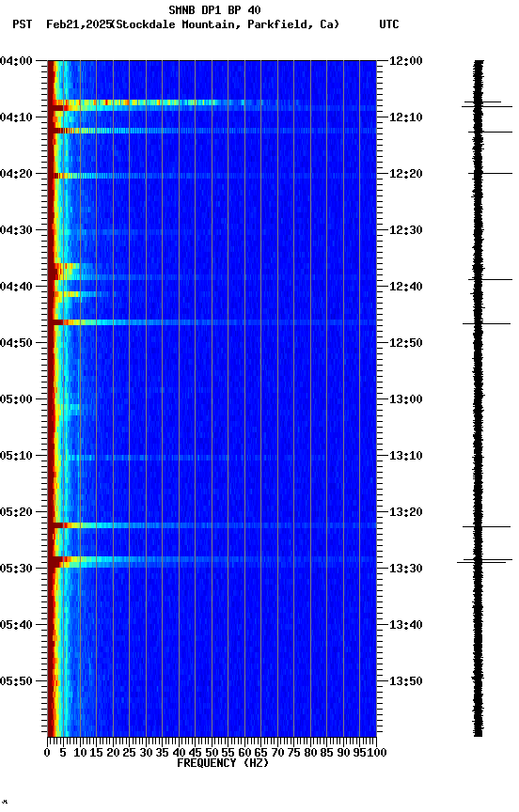The height and width of the screenshot is (812, 519).
Task: Click the PST timezone label
Action: pos(23,24)
